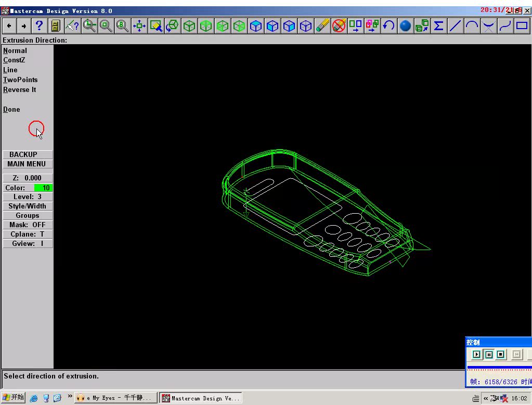Set Cplane to 3D blue cube
The image size is (532, 405).
pyautogui.click(x=306, y=26)
